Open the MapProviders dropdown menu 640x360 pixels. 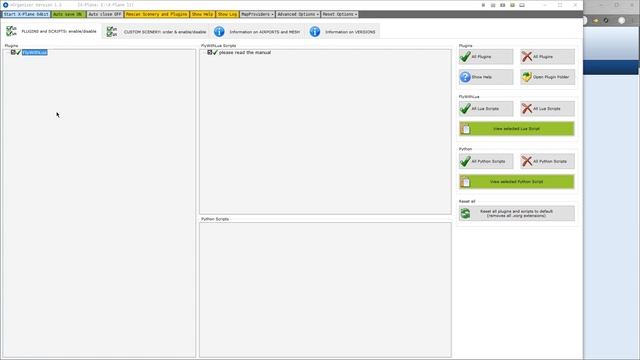click(257, 14)
